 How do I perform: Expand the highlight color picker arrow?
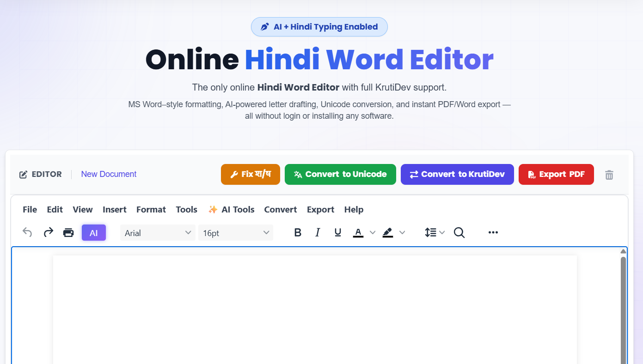[402, 232]
